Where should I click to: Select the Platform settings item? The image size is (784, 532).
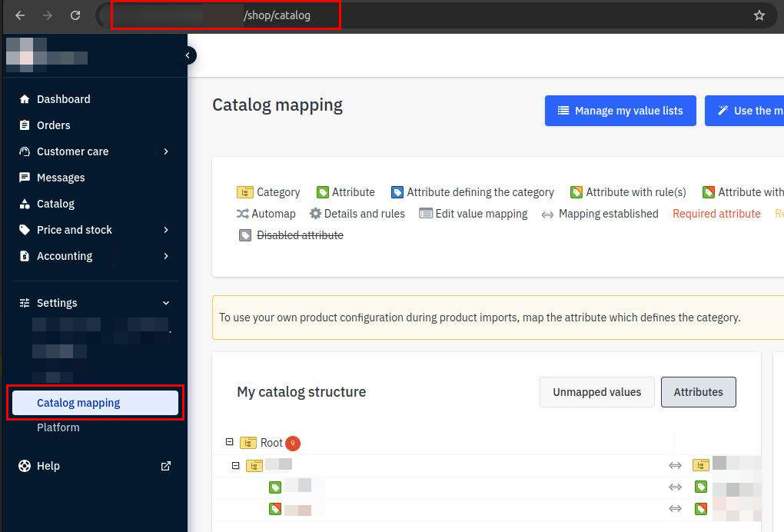pyautogui.click(x=58, y=427)
